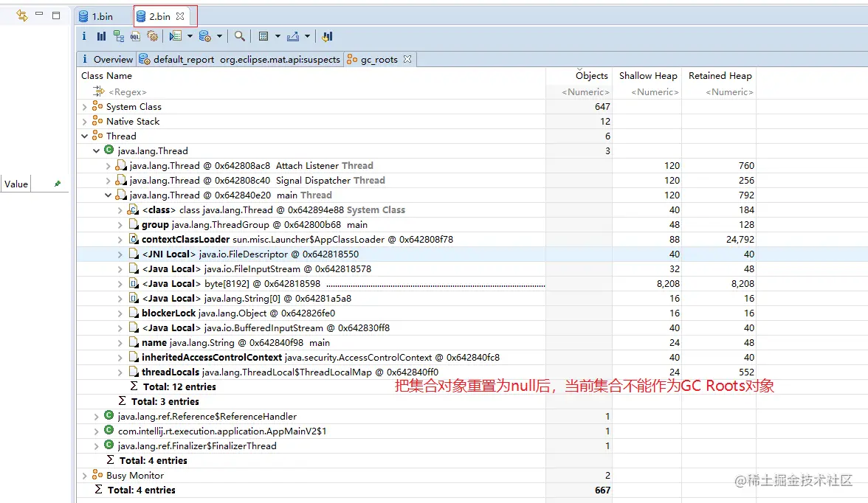Switch to the 1.bin editor tab

tap(96, 16)
